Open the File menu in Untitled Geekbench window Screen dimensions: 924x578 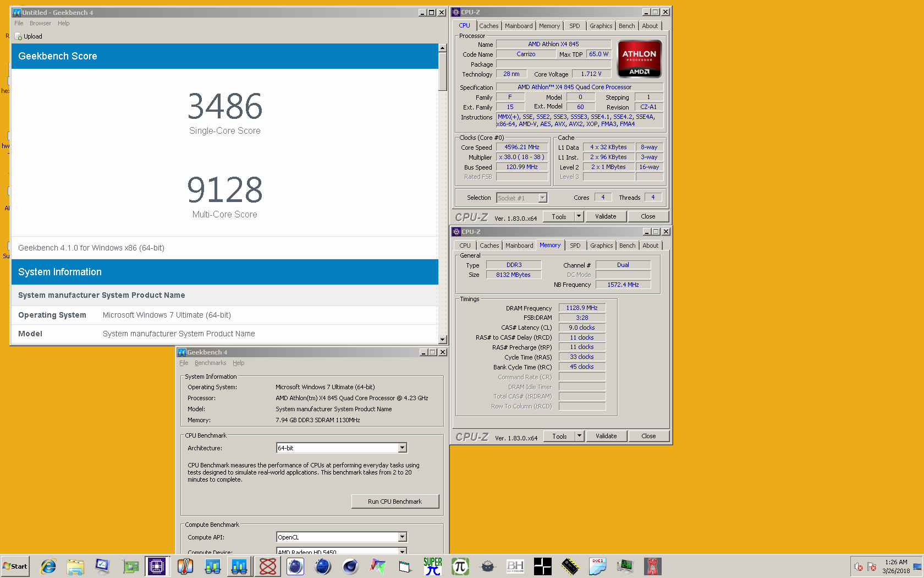coord(19,23)
